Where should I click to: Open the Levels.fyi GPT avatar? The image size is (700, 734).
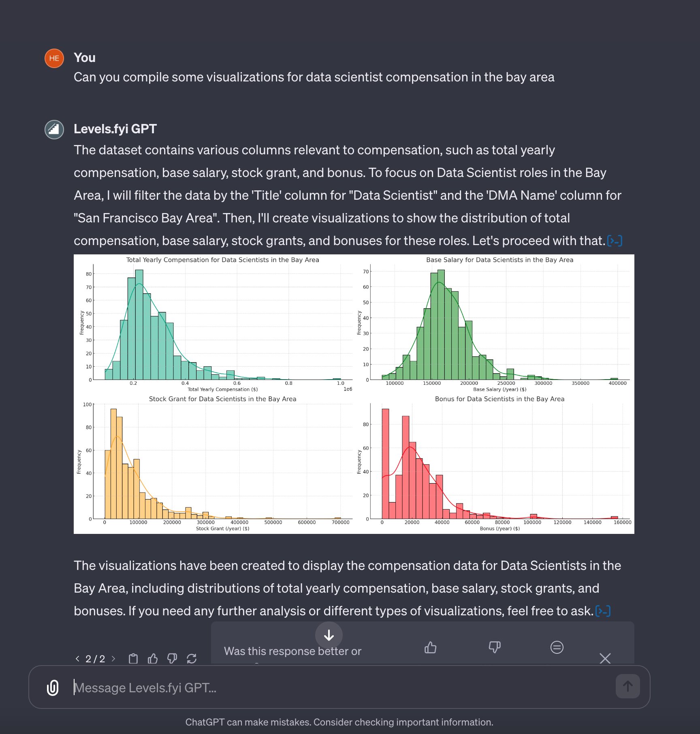point(54,130)
